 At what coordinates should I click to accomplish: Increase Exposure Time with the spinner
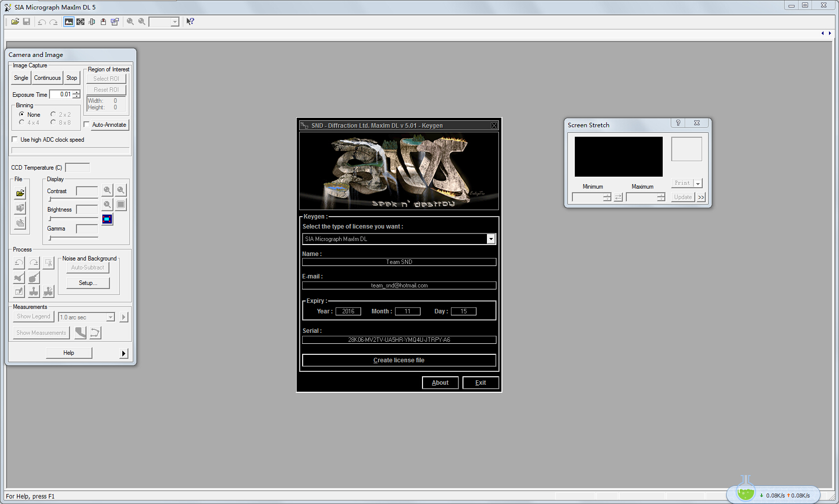(x=76, y=92)
